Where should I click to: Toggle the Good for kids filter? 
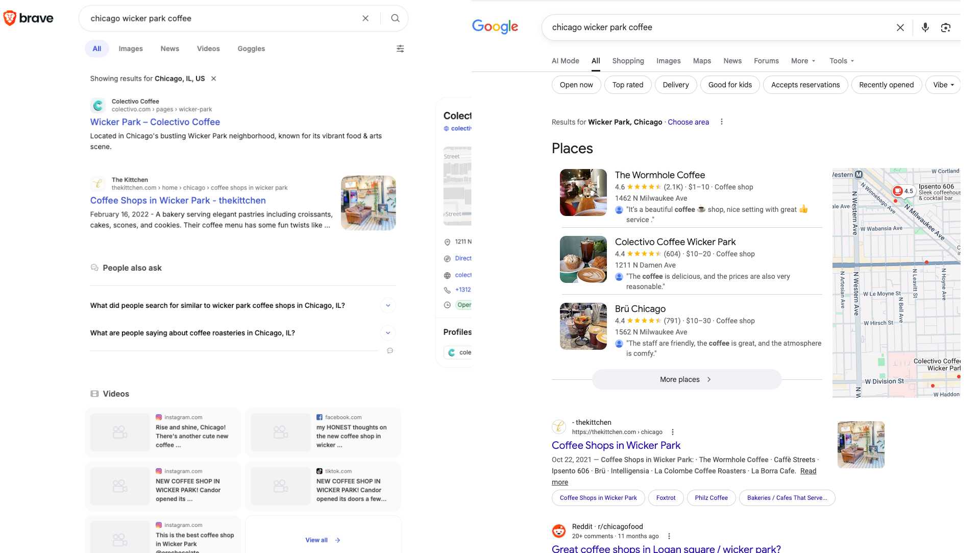[730, 85]
